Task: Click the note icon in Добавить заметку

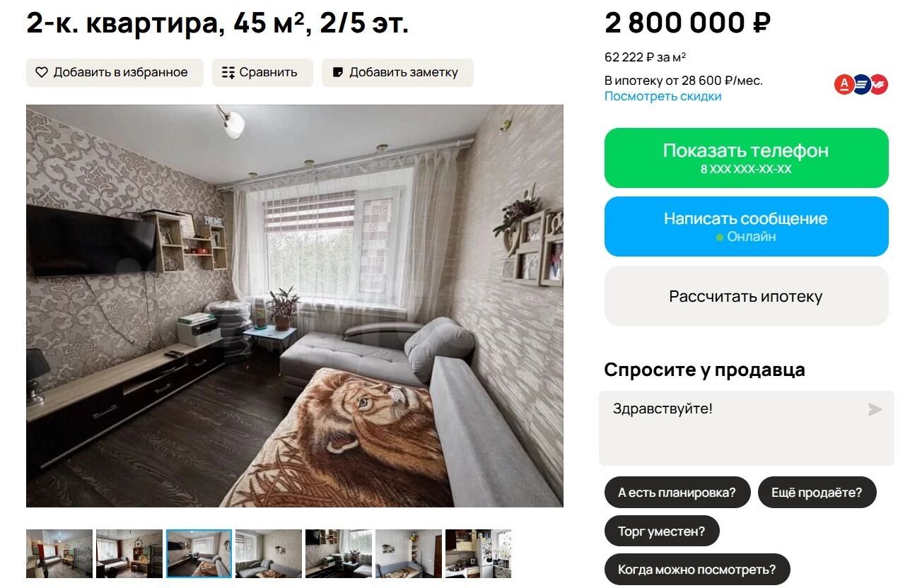Action: (338, 72)
